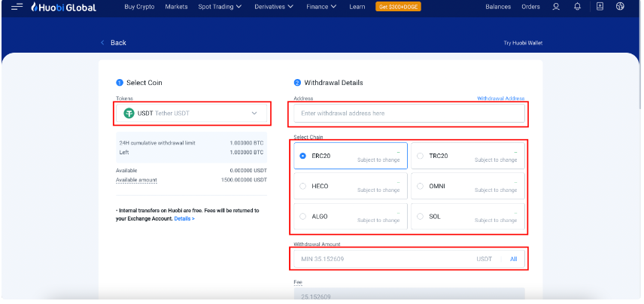Expand the Tokens USDT dropdown

tap(191, 113)
